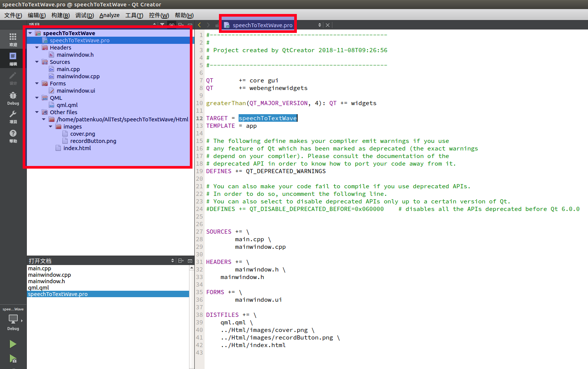The width and height of the screenshot is (588, 369).
Task: Collapse the Headers folder in project tree
Action: pos(37,47)
